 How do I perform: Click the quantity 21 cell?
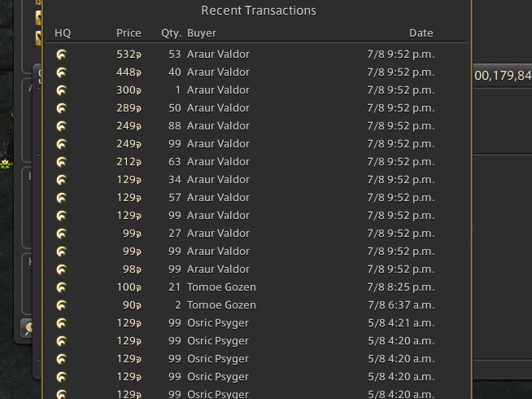point(175,287)
